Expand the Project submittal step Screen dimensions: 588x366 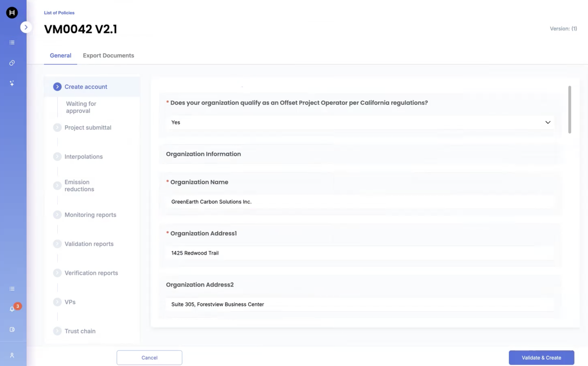tap(88, 128)
